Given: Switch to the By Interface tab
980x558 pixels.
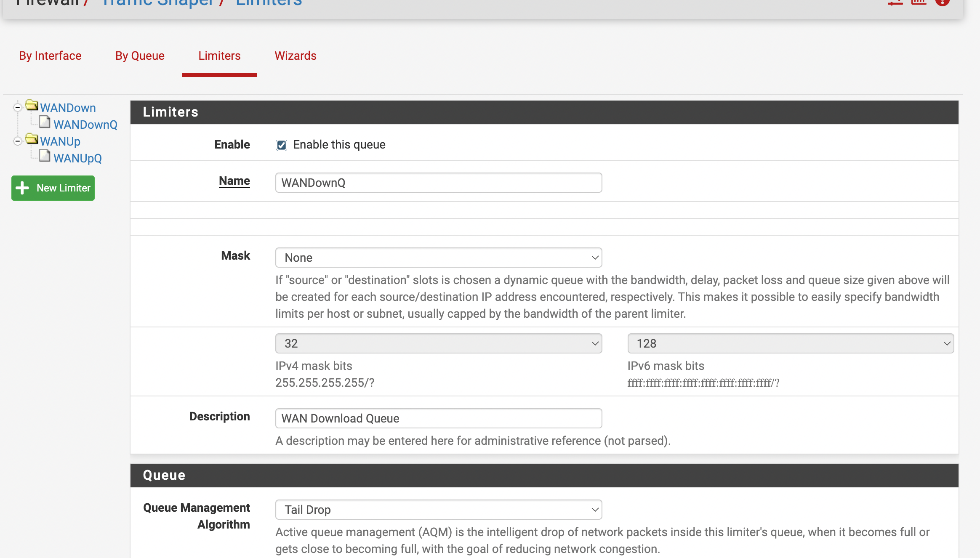Looking at the screenshot, I should coord(50,56).
